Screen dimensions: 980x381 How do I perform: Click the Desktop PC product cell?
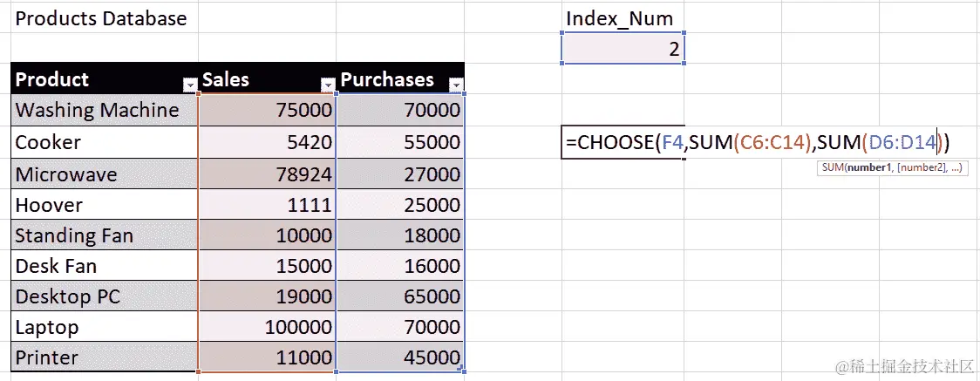coord(105,296)
